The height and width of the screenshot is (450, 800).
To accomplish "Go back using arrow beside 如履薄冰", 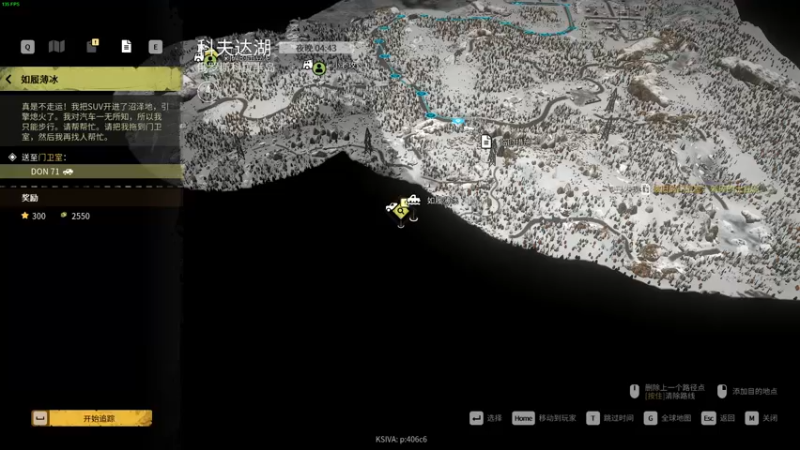I will 9,80.
